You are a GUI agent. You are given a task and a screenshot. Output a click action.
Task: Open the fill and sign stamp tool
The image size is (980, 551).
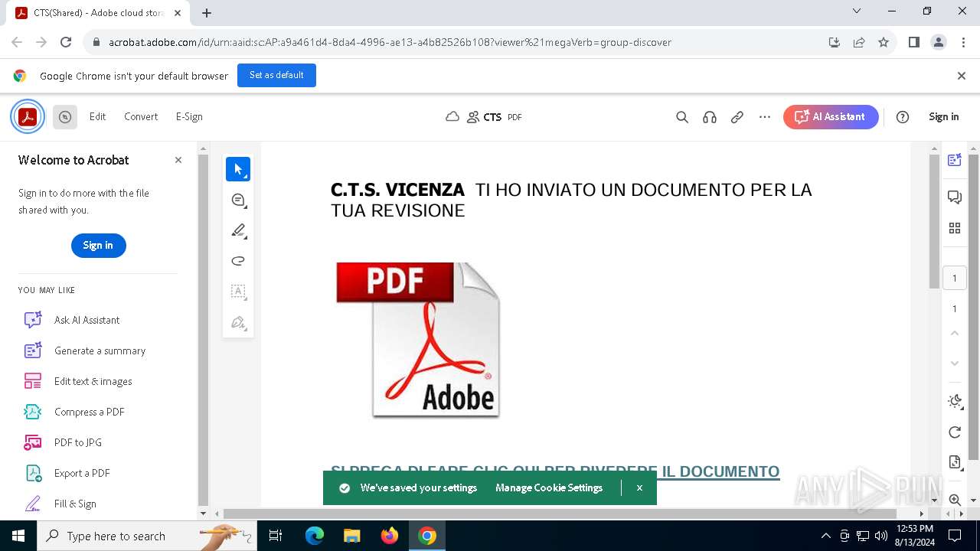tap(238, 322)
